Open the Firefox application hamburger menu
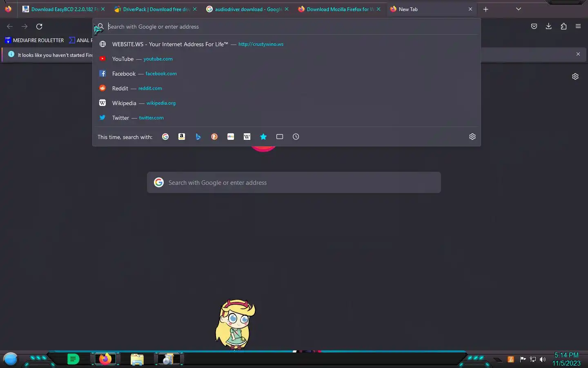The image size is (588, 368). point(578,26)
